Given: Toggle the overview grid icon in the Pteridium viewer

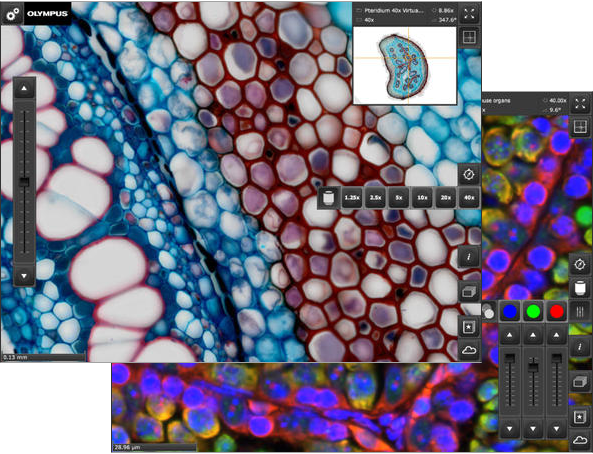Looking at the screenshot, I should tap(469, 37).
